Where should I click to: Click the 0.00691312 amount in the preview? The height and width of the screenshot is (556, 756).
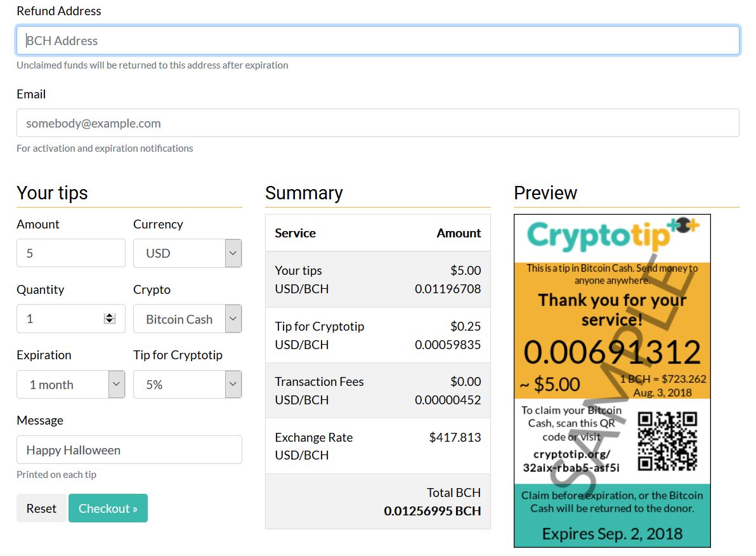coord(612,352)
